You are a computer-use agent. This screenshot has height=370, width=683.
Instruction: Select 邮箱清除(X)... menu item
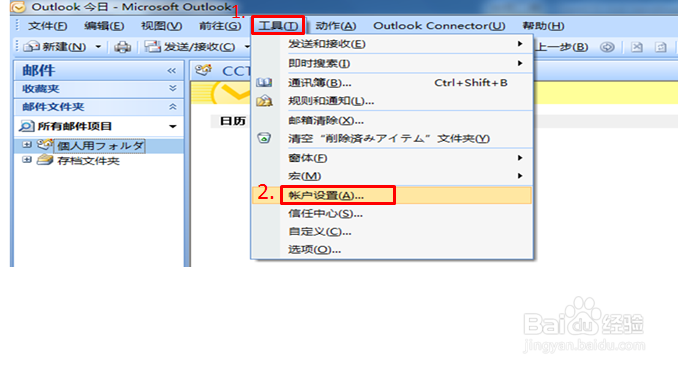pos(392,120)
